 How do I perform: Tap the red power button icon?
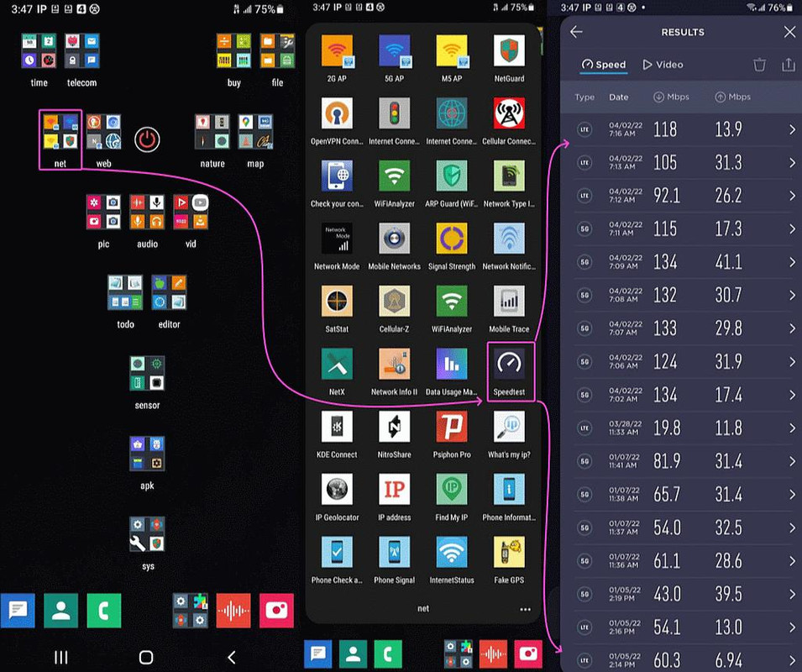point(147,139)
